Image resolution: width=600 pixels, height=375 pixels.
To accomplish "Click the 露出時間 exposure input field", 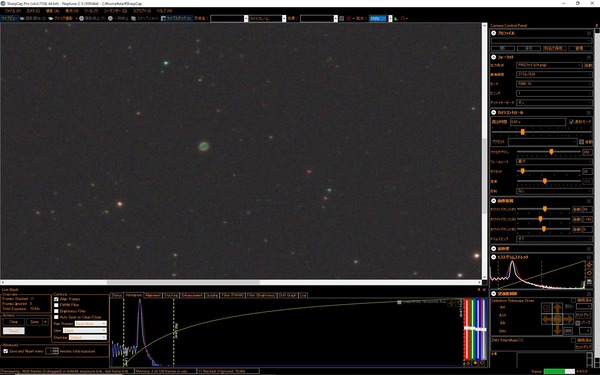I will point(538,122).
